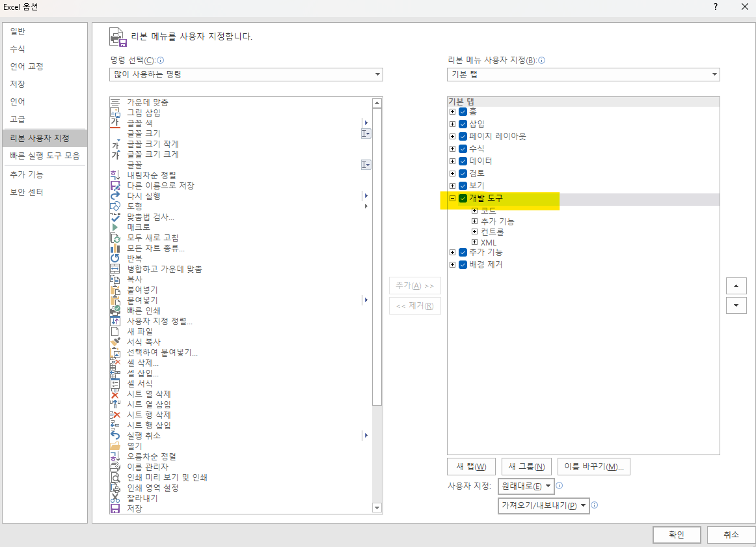Open the 고급 options category
The height and width of the screenshot is (547, 756).
pos(44,119)
